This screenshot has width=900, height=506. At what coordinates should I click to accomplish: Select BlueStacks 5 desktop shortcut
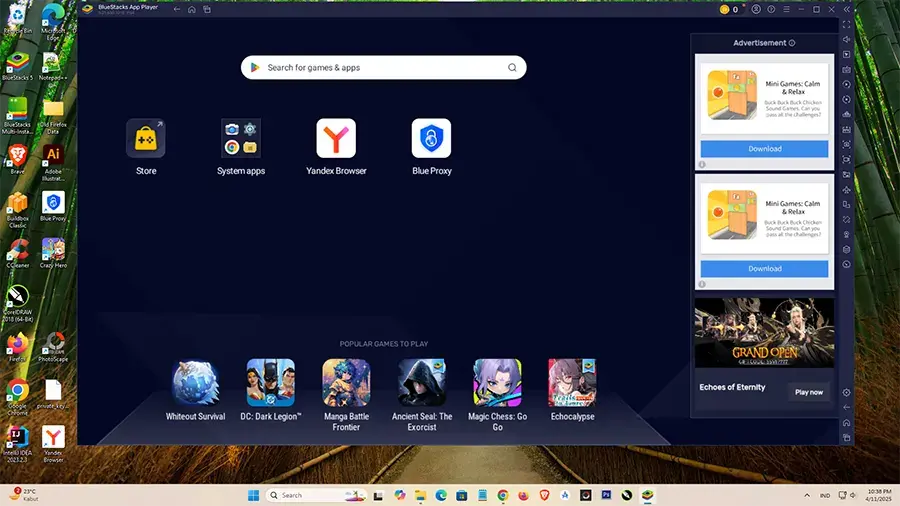click(x=17, y=65)
